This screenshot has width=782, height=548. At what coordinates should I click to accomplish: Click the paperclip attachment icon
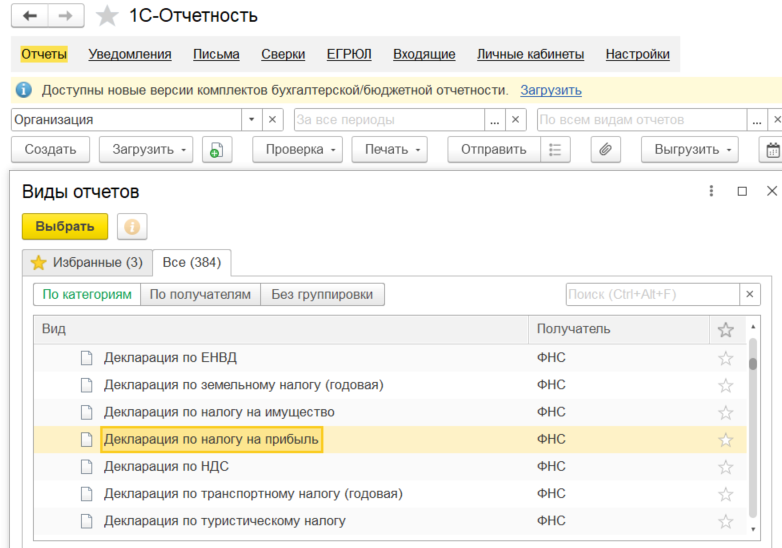click(x=605, y=150)
